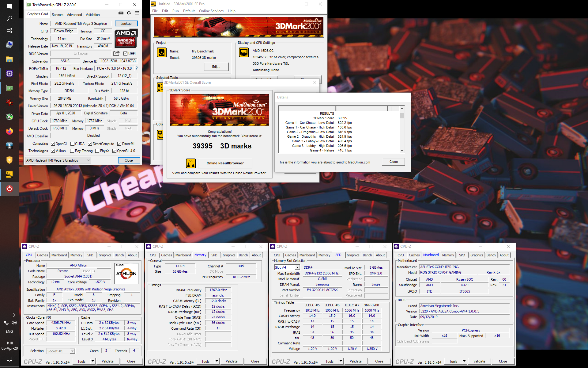Click the Display and CPU Settings monitor icon
Viewport: 588px width, 368px height.
(x=244, y=52)
